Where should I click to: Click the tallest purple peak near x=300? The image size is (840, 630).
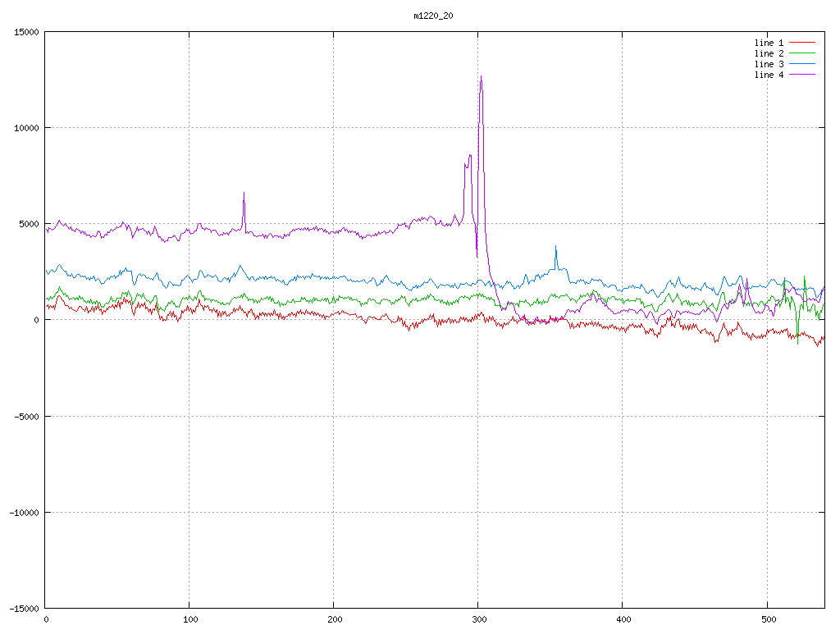coord(481,77)
